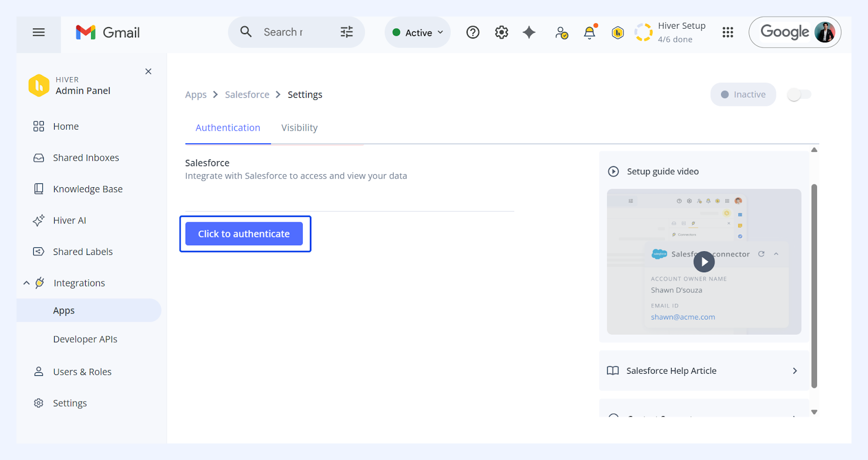Collapse the Integrations section chevron
The image size is (868, 460).
pos(26,283)
